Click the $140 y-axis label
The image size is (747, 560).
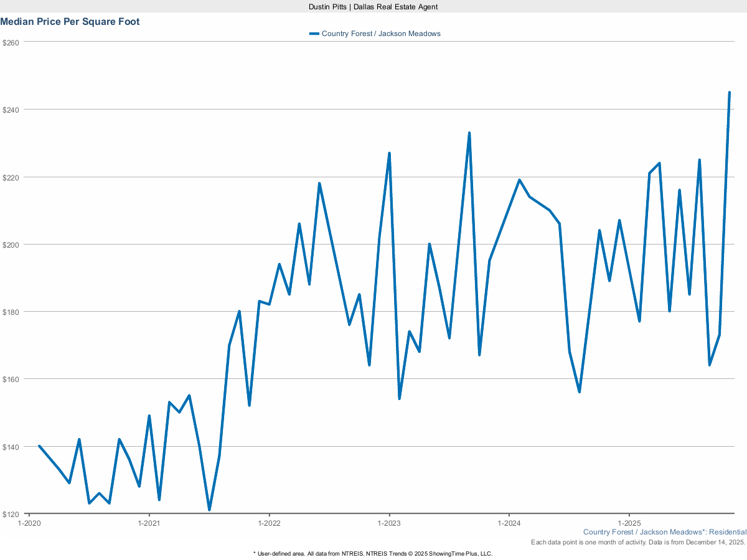click(x=11, y=447)
